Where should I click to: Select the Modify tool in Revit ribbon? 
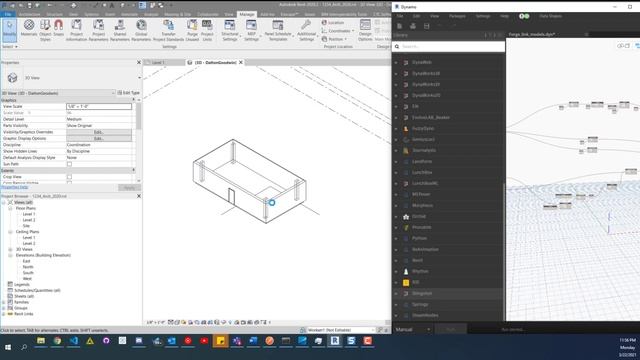click(9, 30)
